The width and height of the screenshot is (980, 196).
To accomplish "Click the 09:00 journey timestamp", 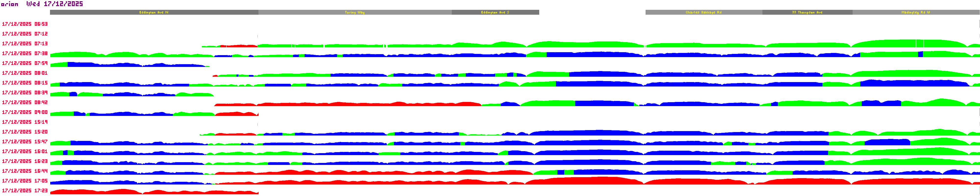I will 25,112.
